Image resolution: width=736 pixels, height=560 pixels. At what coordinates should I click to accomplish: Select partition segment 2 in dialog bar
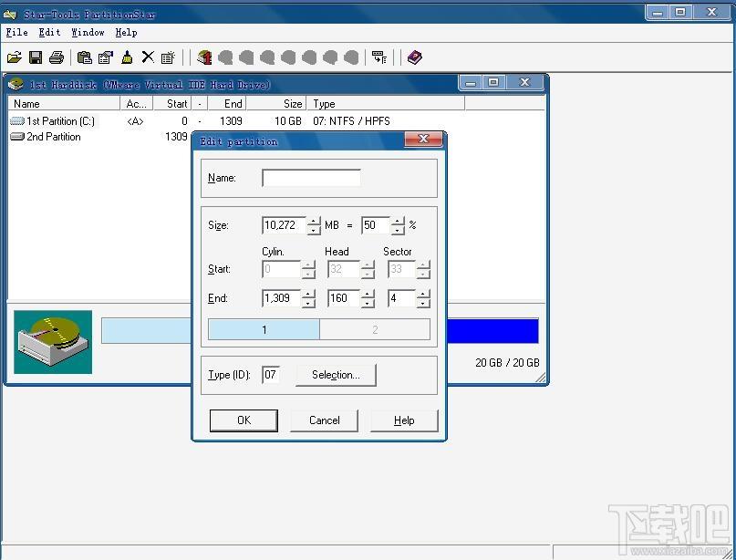[375, 329]
